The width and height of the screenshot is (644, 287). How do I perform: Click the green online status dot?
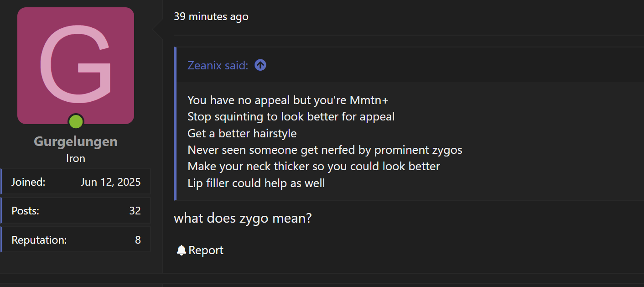pos(76,121)
